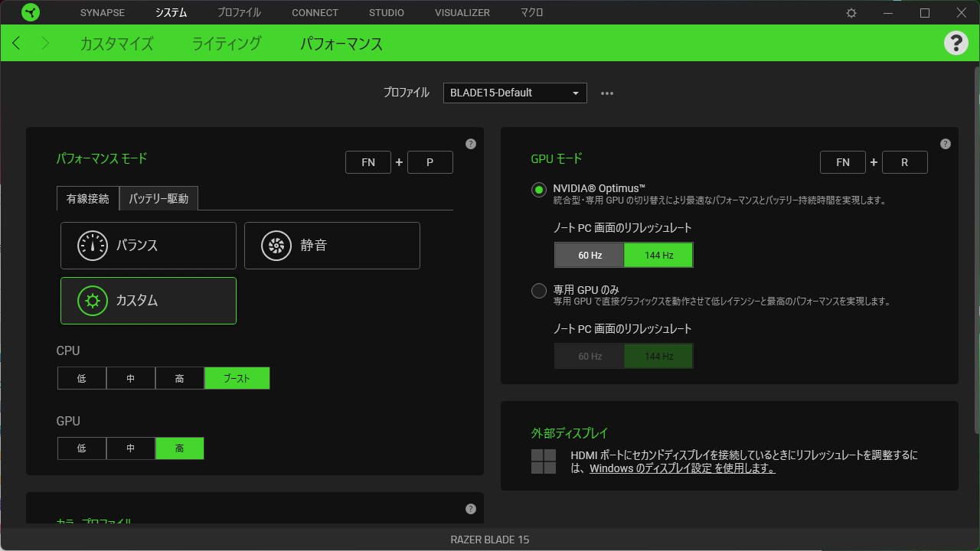Click the fan icon on 静音
Viewport: 980px width, 551px height.
(276, 246)
